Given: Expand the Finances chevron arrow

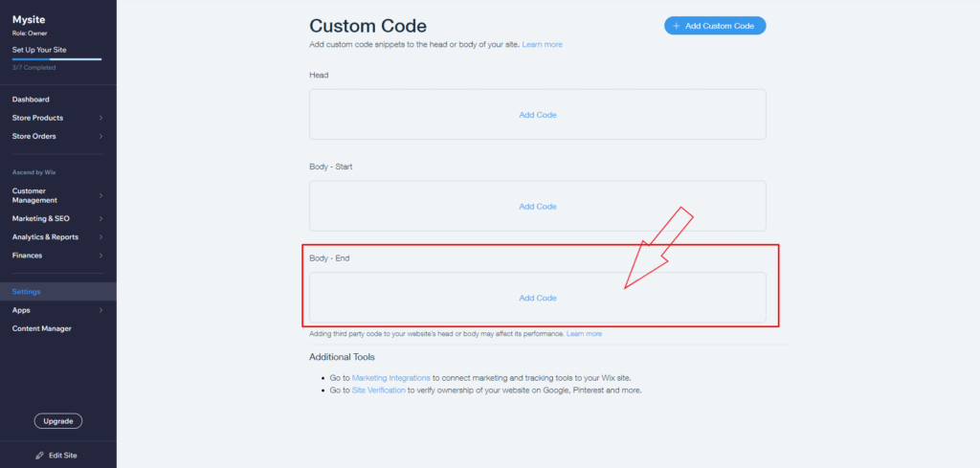Looking at the screenshot, I should pos(100,256).
